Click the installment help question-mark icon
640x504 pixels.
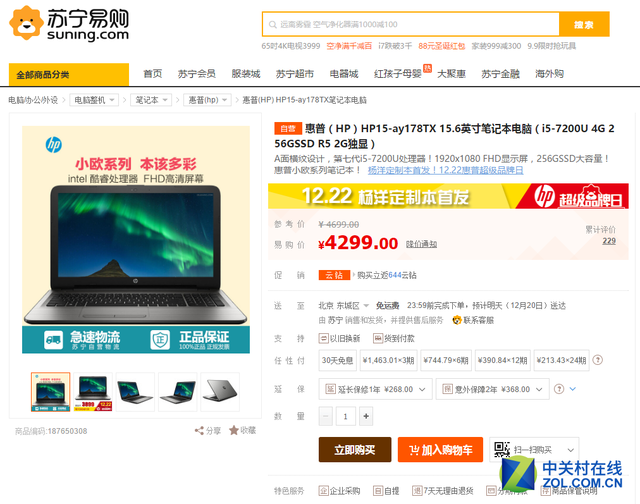click(x=598, y=360)
